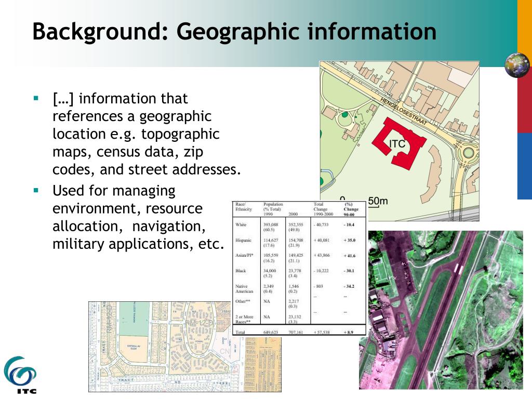Click the '2 or More Races**' row label
Screen dimensions: 532x399
click(x=244, y=320)
